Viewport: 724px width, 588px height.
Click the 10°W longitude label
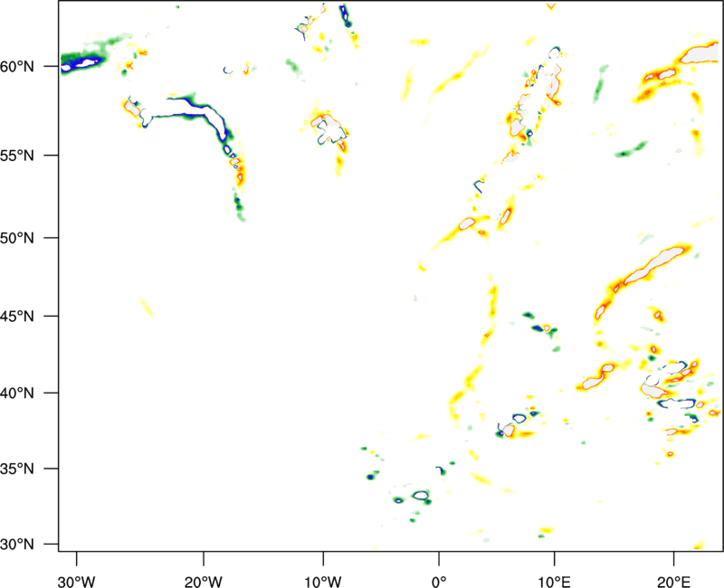[x=323, y=582]
